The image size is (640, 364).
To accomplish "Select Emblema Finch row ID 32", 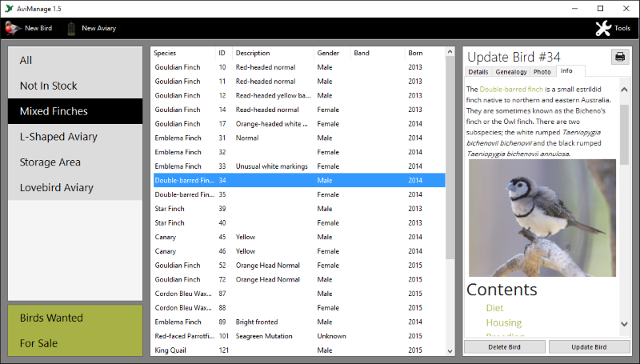I will click(x=299, y=152).
